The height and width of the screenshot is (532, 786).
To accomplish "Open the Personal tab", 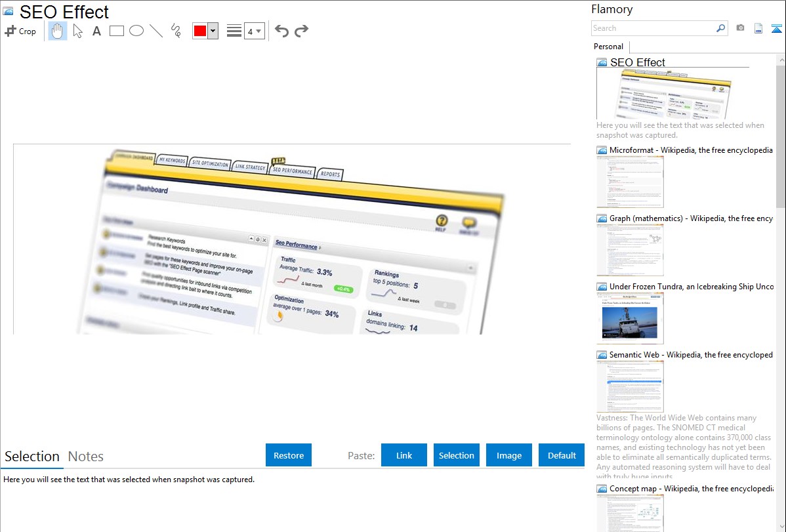I will coord(608,47).
